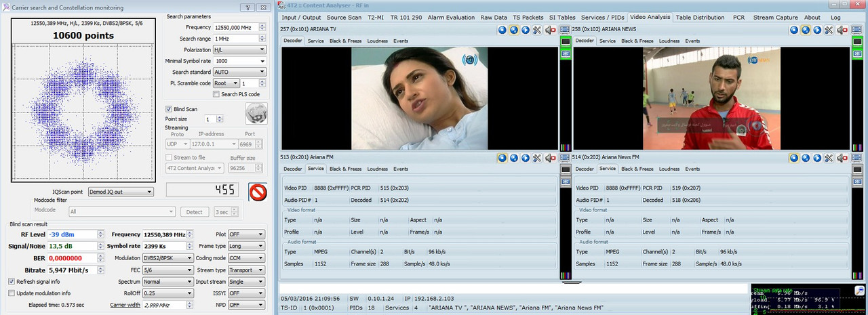Click the play arrow icon for 513 Ariana FM
The image size is (868, 315).
click(x=525, y=158)
